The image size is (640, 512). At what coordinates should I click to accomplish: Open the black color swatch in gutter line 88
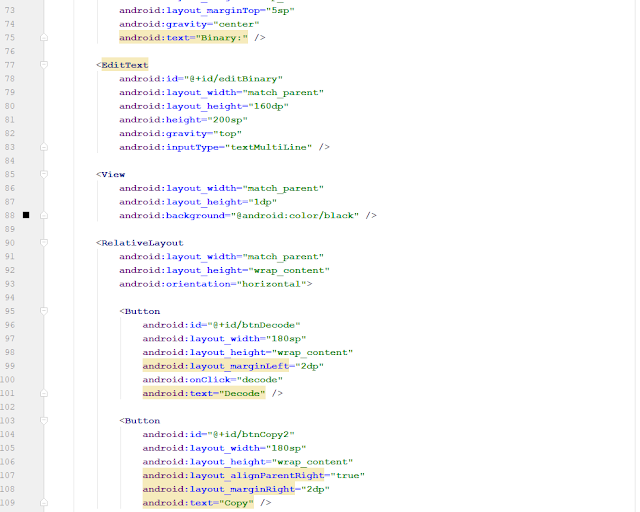click(26, 215)
